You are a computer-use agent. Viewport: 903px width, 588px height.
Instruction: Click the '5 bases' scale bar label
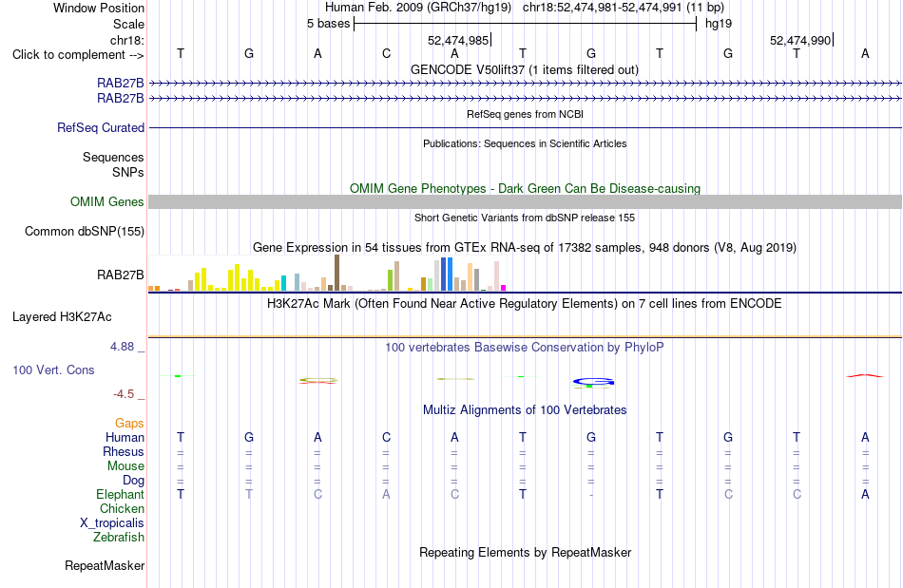328,24
